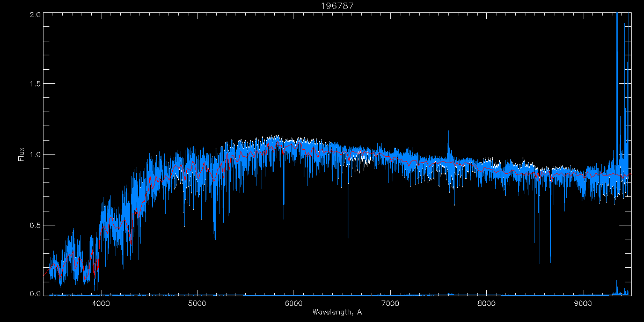Click the plot title 196787
This screenshot has width=644, height=322.
coord(336,6)
